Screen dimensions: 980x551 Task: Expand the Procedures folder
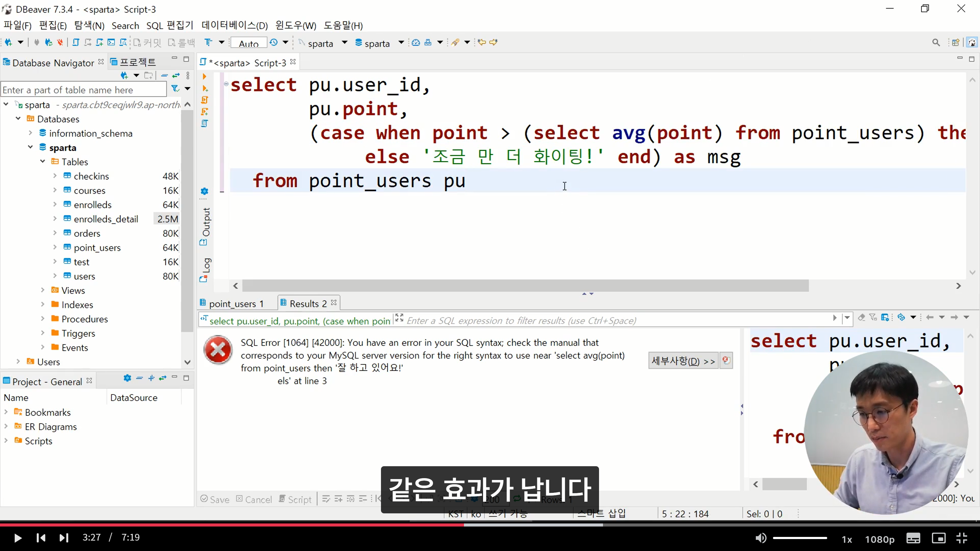pos(43,319)
